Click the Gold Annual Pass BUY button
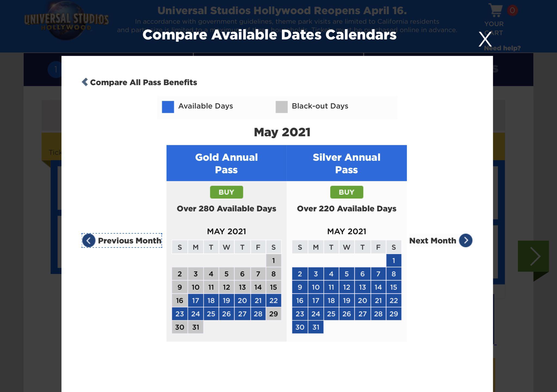This screenshot has width=557, height=392. click(x=226, y=192)
